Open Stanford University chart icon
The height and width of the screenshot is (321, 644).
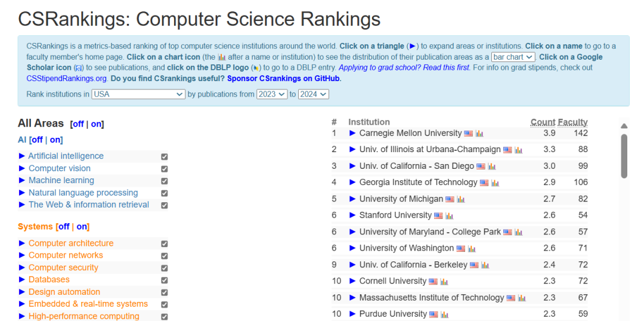point(450,216)
